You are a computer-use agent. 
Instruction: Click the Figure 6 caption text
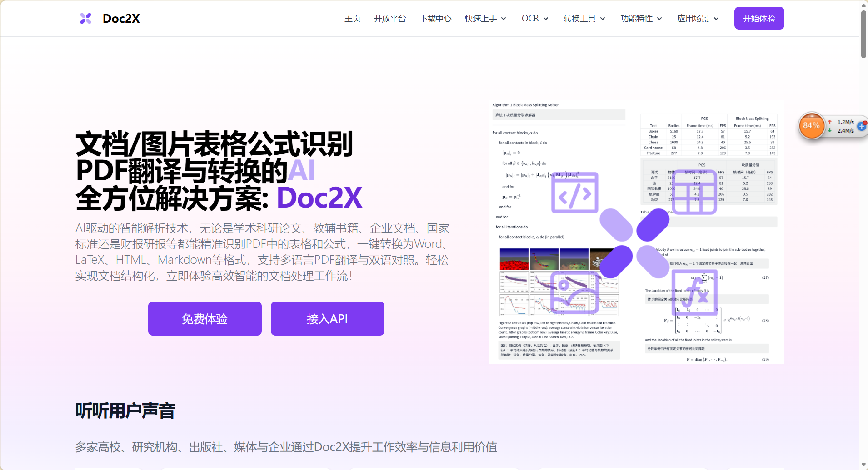pos(558,330)
